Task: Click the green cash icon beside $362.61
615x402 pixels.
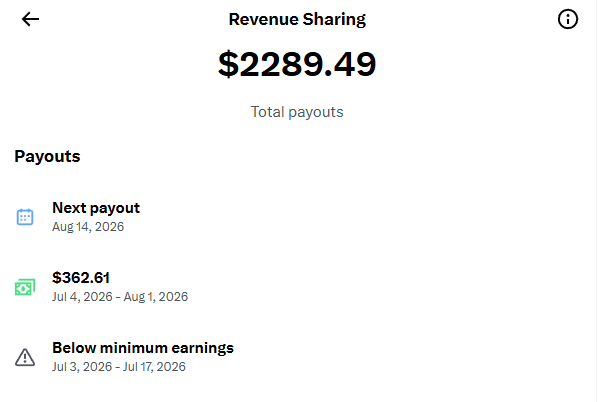Action: (25, 287)
